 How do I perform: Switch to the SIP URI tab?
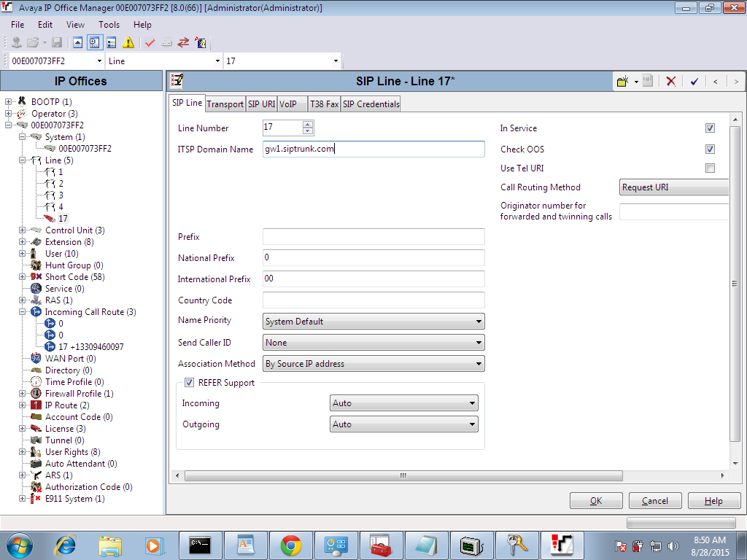262,104
